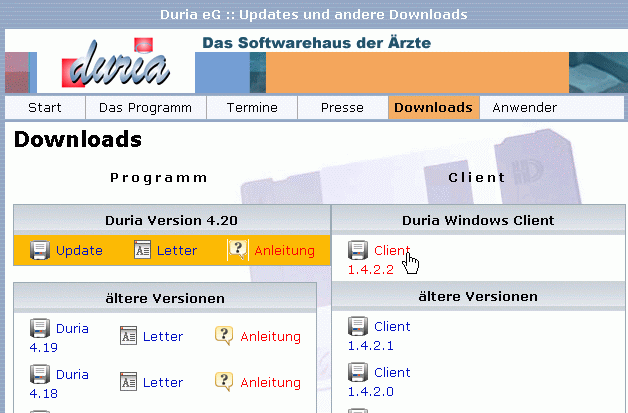Image resolution: width=628 pixels, height=413 pixels.
Task: Click the help icon in the Duria 4.19 row
Action: pos(224,336)
